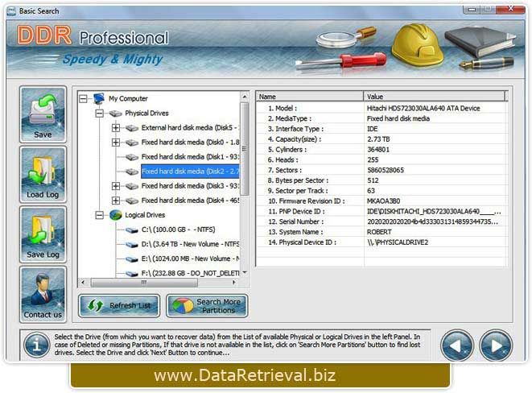The width and height of the screenshot is (532, 393).
Task: Click the My Computer monitor icon
Action: (99, 98)
